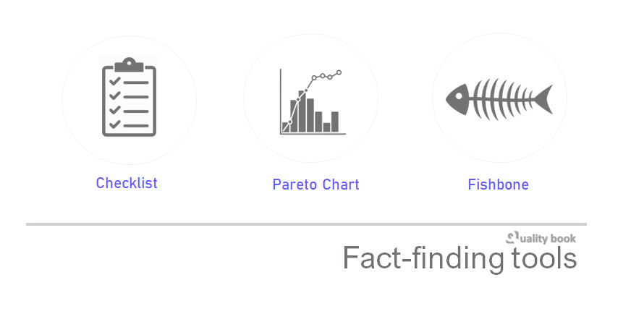644x314 pixels.
Task: Click the Quality book logo mark
Action: pyautogui.click(x=512, y=237)
